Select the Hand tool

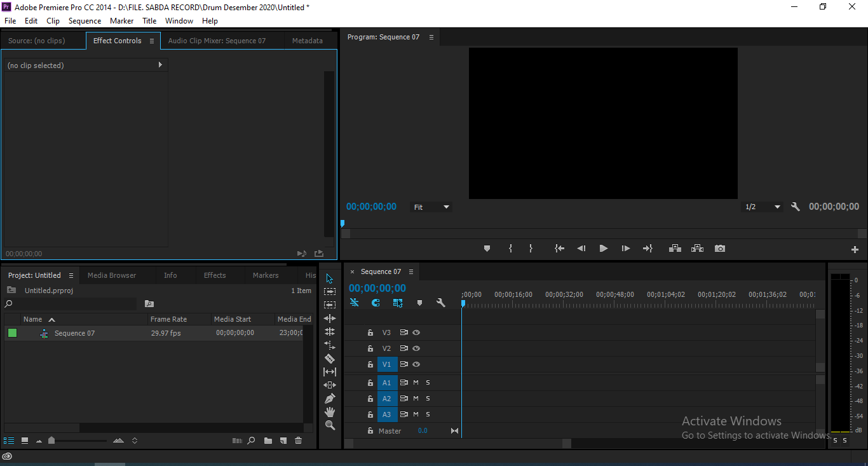[329, 412]
